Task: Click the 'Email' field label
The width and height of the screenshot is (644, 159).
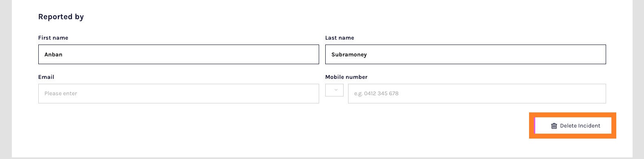Action: (x=46, y=77)
